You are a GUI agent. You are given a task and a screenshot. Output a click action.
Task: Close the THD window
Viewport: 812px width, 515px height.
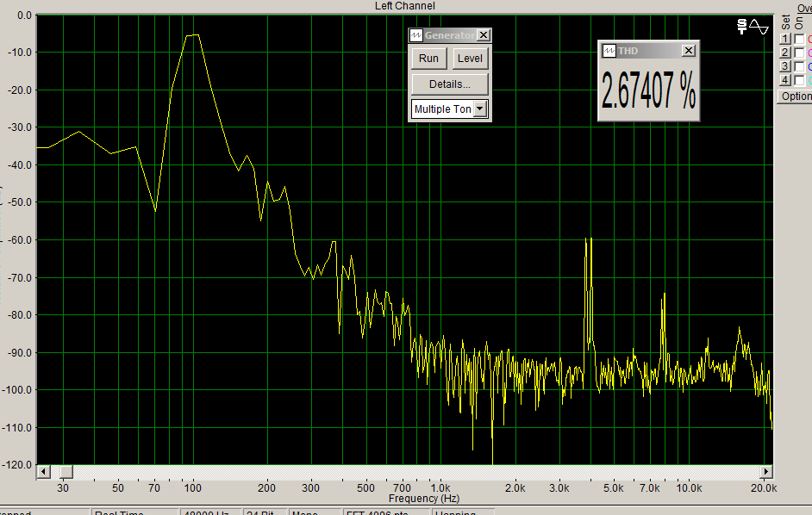pos(688,50)
